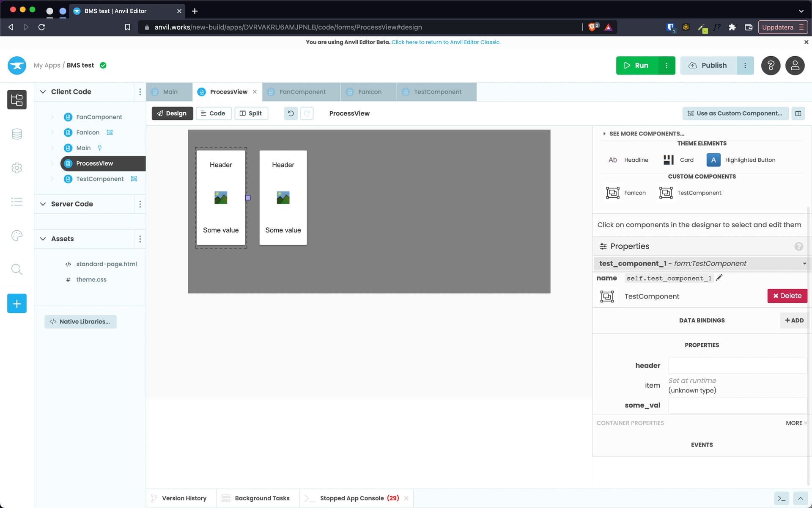Open the Theme/palette sidebar panel
This screenshot has width=812, height=508.
point(17,236)
